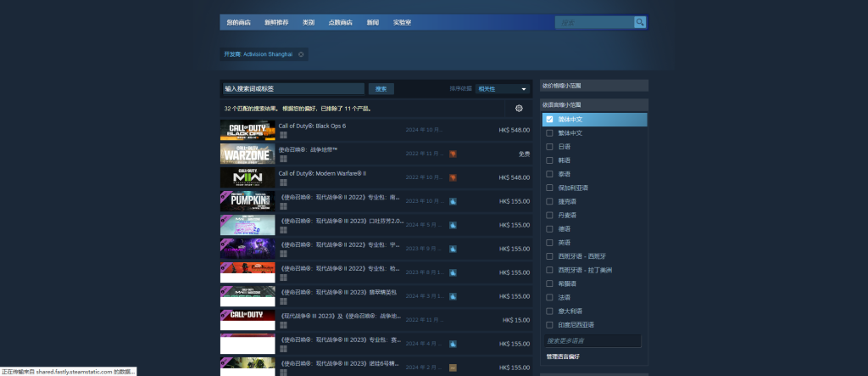The width and height of the screenshot is (868, 376).
Task: Click Black Ops 6 capsule thumbnail
Action: [248, 131]
